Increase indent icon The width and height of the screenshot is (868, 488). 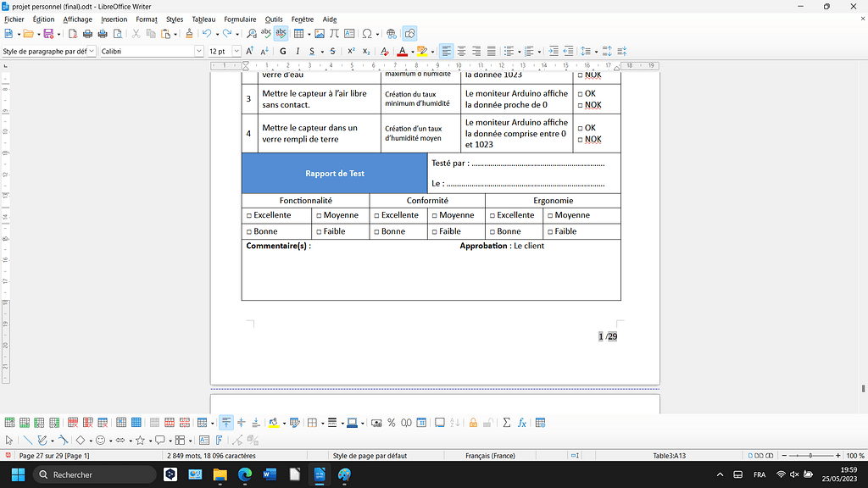553,51
